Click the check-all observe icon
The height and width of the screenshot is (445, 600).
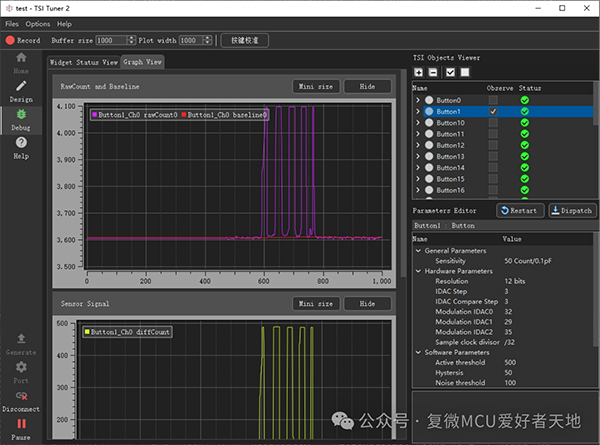pos(450,72)
